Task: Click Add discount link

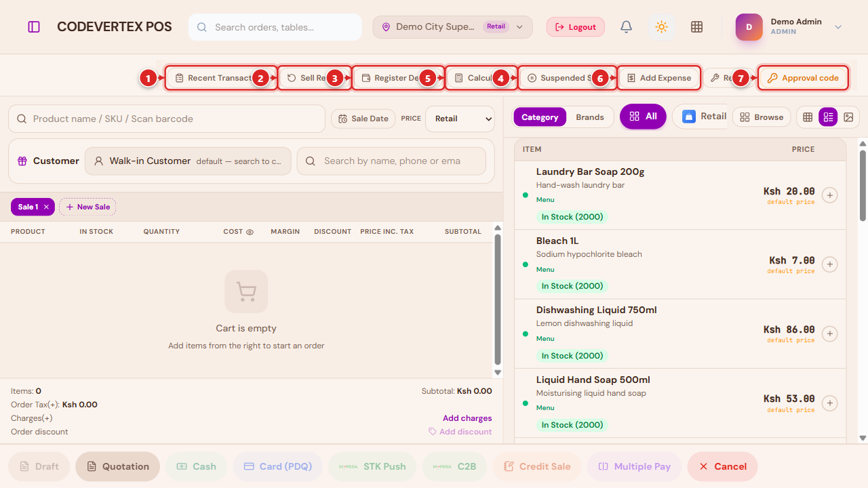Action: [460, 432]
